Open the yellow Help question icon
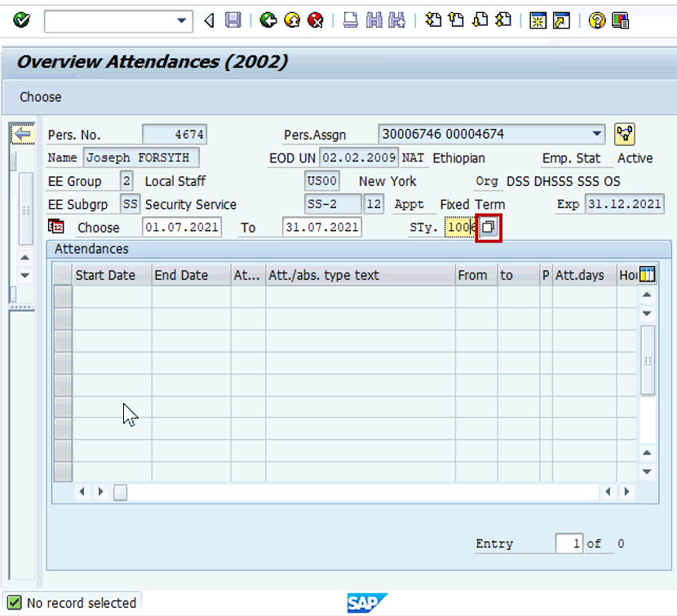The image size is (677, 616). click(597, 20)
